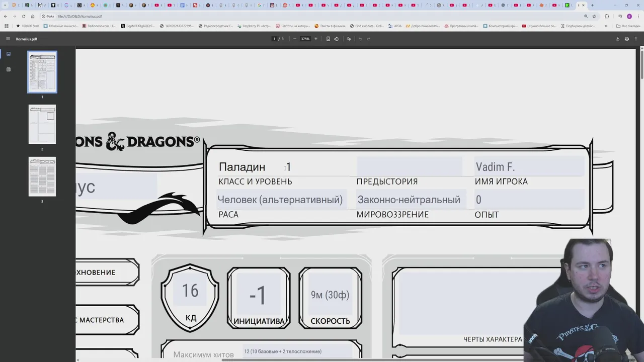The width and height of the screenshot is (644, 362).
Task: Click the experience field showing 0
Action: (529, 200)
